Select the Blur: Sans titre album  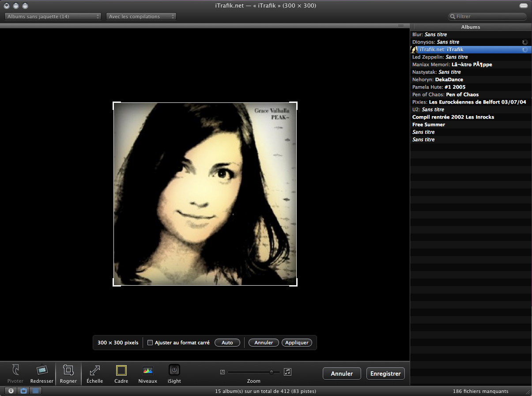[471, 34]
